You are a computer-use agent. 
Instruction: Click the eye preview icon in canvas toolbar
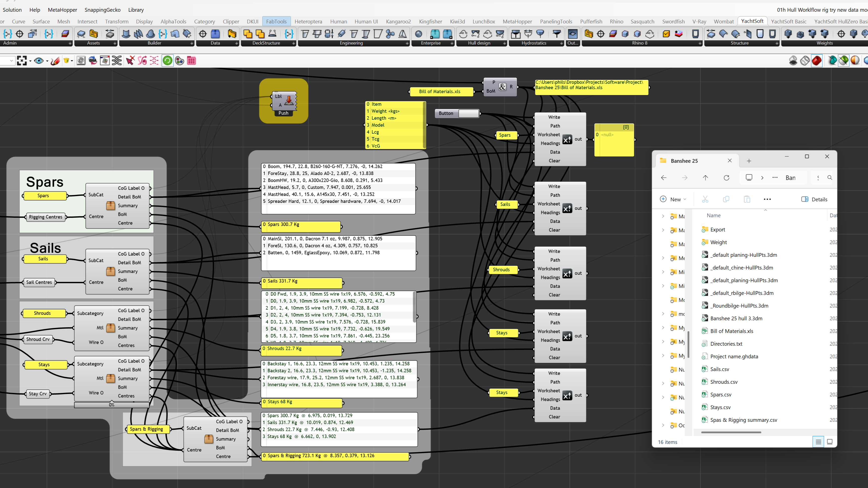coord(39,61)
